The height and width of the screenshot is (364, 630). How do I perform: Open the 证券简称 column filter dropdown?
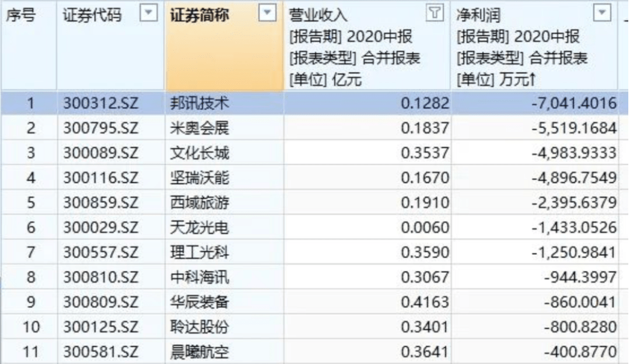tap(267, 13)
